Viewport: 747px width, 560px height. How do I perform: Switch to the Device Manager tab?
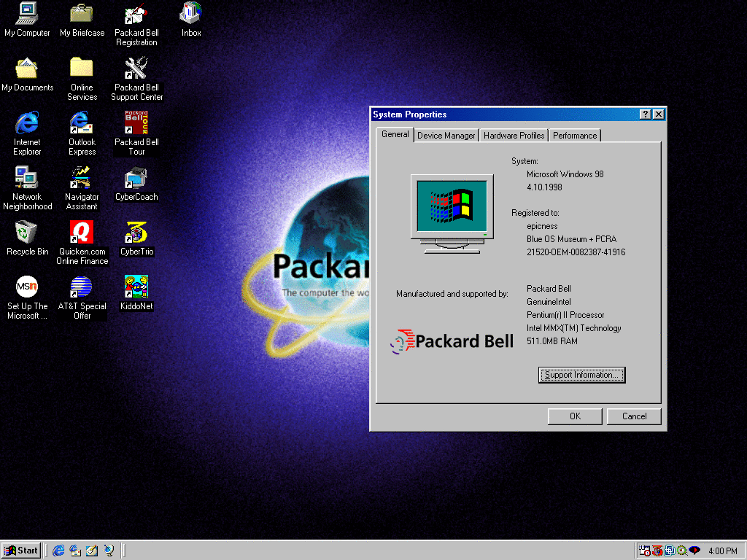click(x=446, y=135)
